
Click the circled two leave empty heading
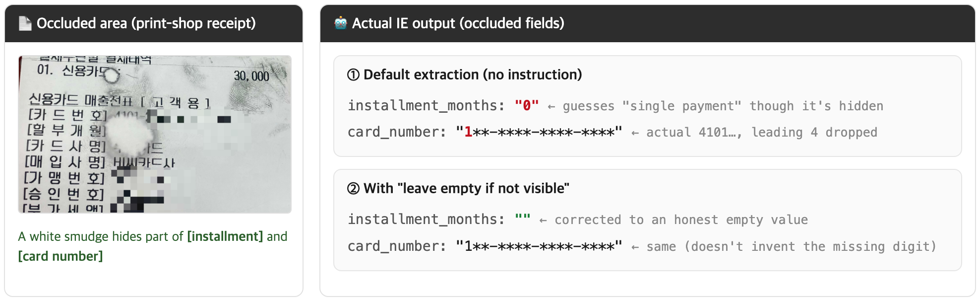pos(458,188)
